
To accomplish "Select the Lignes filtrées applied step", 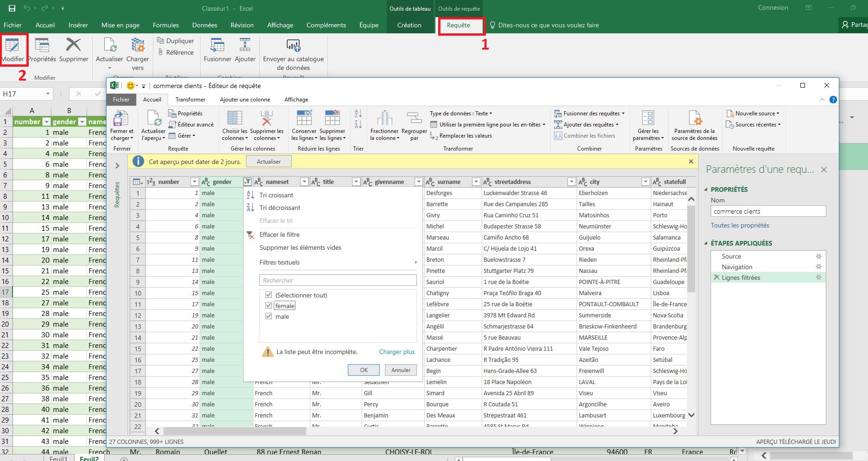I will coord(768,278).
